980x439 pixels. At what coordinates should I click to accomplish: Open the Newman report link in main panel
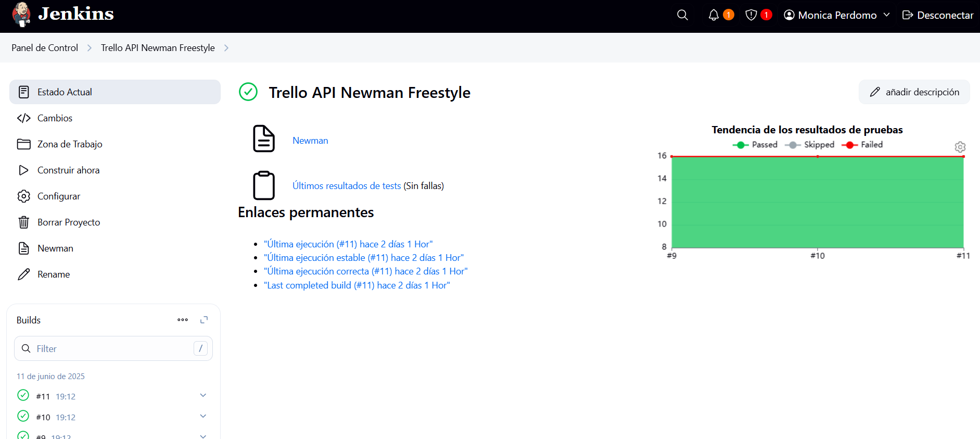(x=310, y=141)
